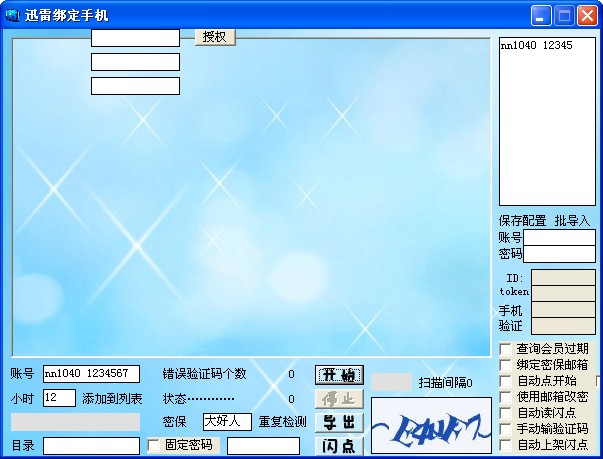Click the 开始 start button
Screen dimensions: 603x459
(x=339, y=375)
